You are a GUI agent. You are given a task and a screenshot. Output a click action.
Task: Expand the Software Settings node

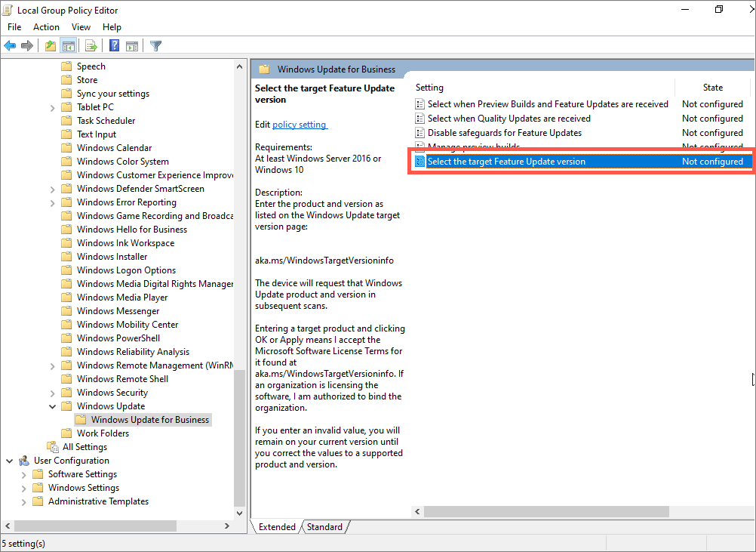tap(23, 475)
